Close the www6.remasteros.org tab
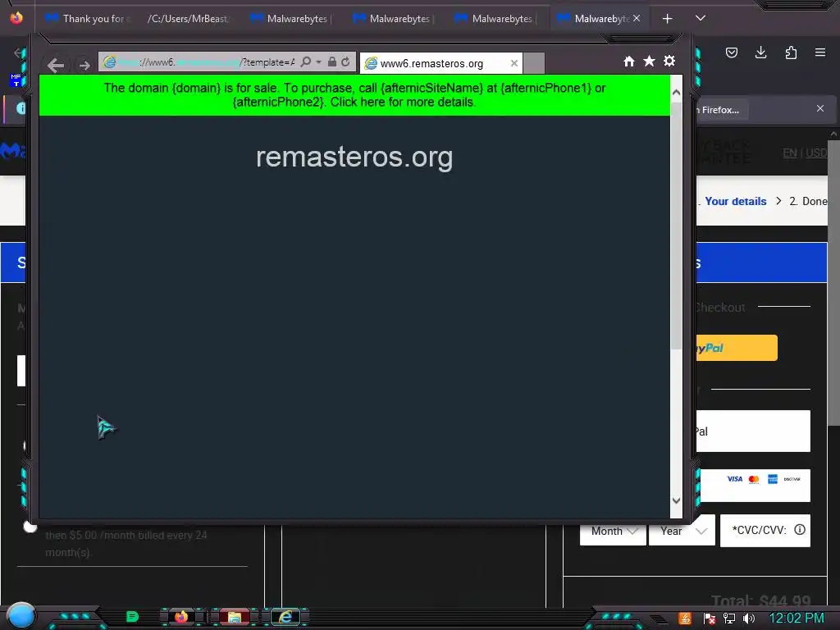840x630 pixels. (514, 63)
